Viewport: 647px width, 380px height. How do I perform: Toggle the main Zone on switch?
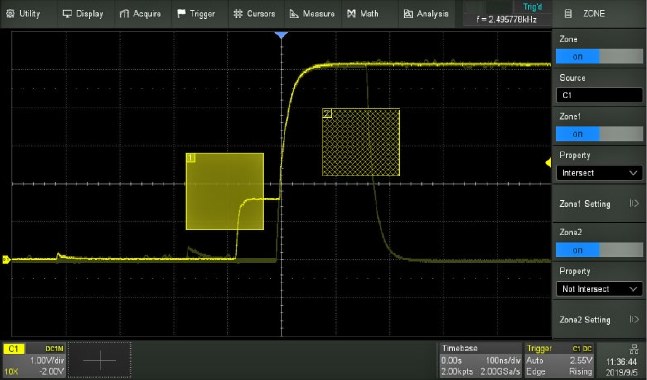[x=599, y=57]
